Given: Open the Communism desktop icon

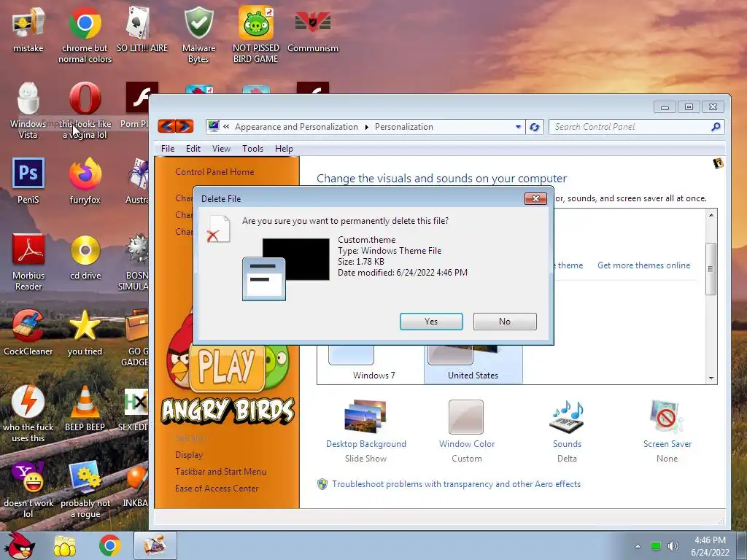Looking at the screenshot, I should click(312, 23).
